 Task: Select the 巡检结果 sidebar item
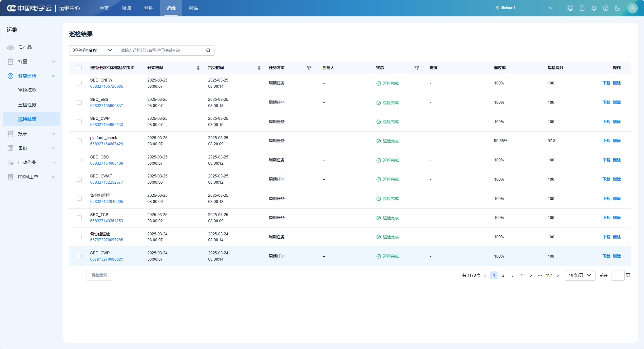click(31, 119)
